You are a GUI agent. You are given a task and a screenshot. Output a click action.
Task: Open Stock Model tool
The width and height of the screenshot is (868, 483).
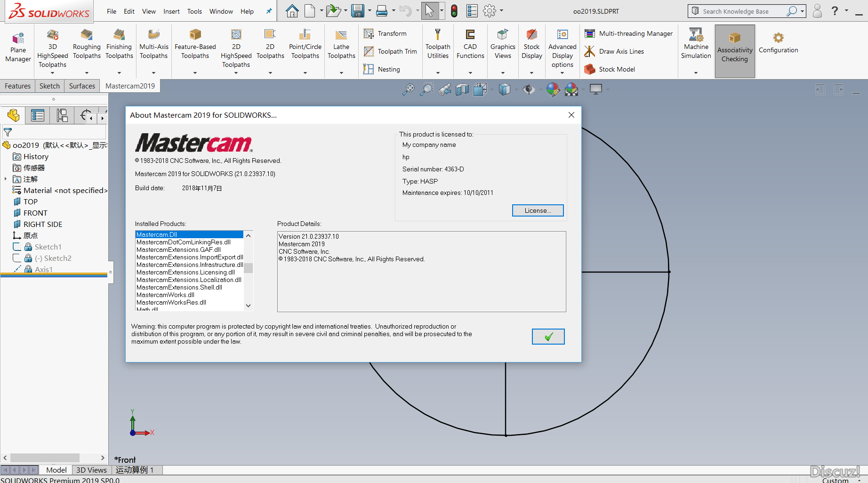610,69
